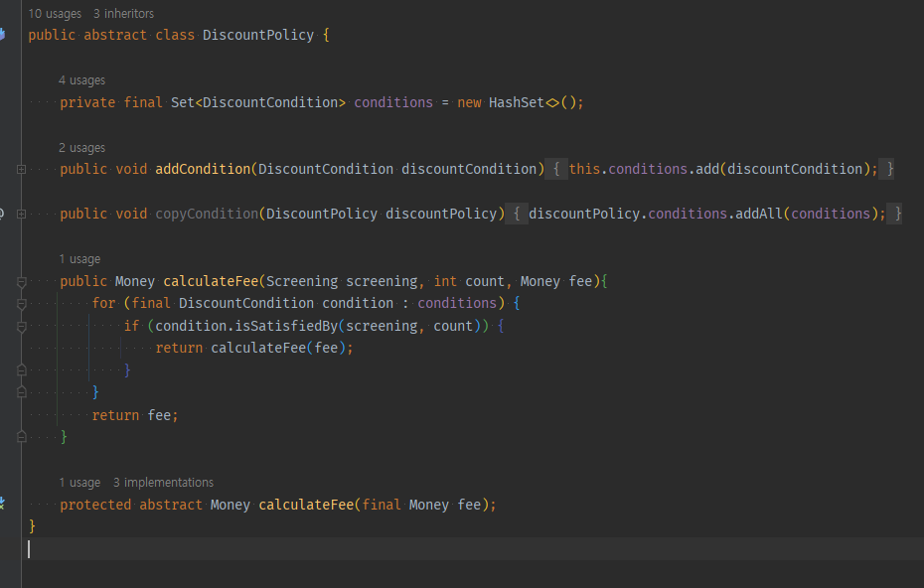
Task: Collapse the if statement fold marker
Action: coord(21,327)
